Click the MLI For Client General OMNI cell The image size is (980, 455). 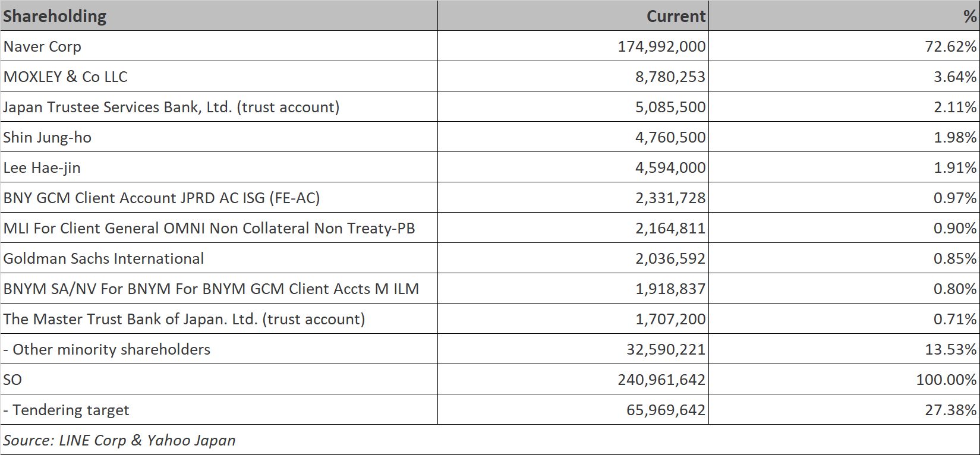pyautogui.click(x=209, y=228)
